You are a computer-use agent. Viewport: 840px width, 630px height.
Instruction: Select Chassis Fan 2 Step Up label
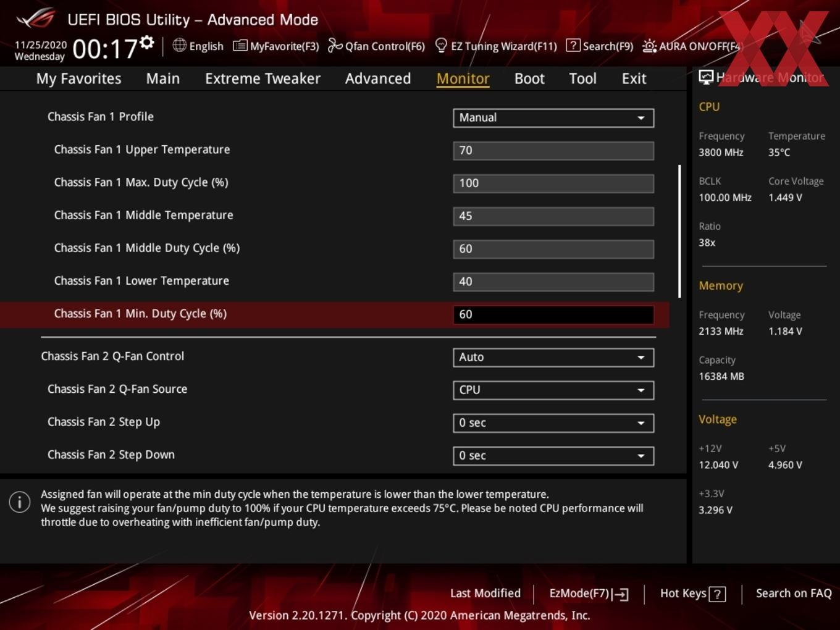click(x=104, y=422)
